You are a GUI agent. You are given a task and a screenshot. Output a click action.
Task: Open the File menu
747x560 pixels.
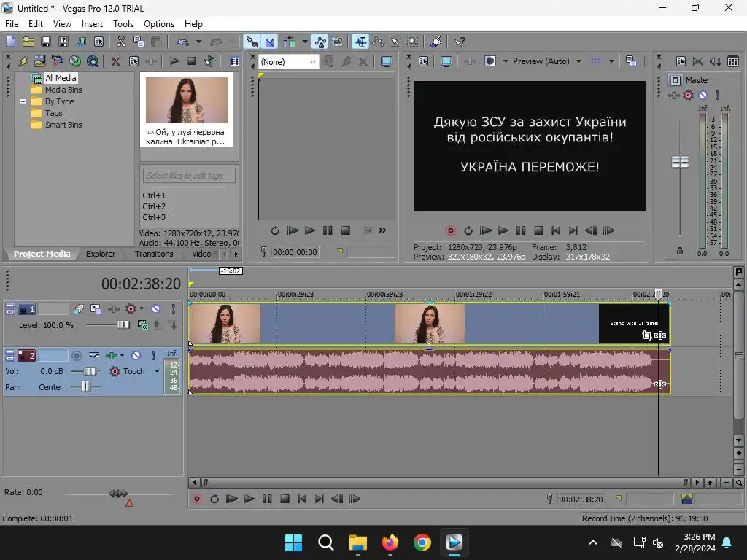coord(12,24)
